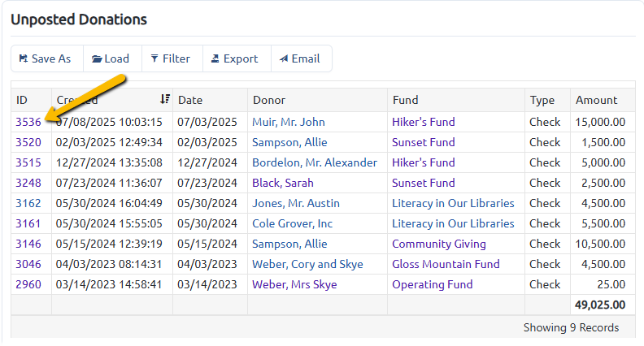Sort by the Donor column header
The height and width of the screenshot is (346, 644).
pos(269,100)
